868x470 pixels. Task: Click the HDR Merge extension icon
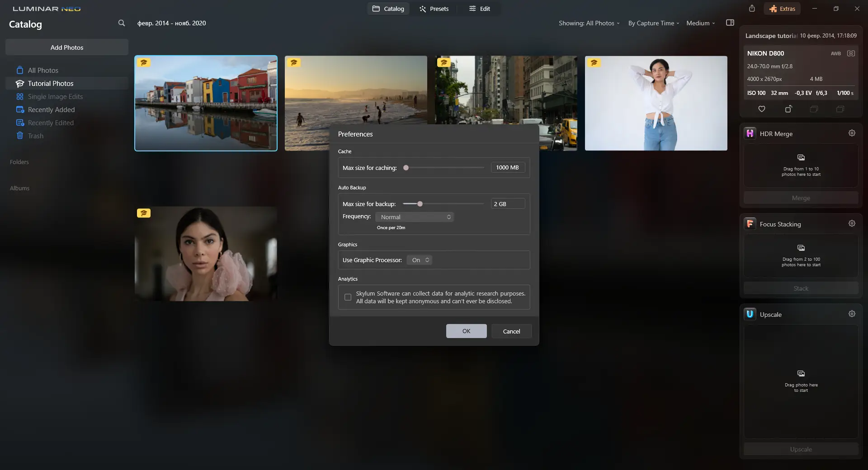pos(750,133)
